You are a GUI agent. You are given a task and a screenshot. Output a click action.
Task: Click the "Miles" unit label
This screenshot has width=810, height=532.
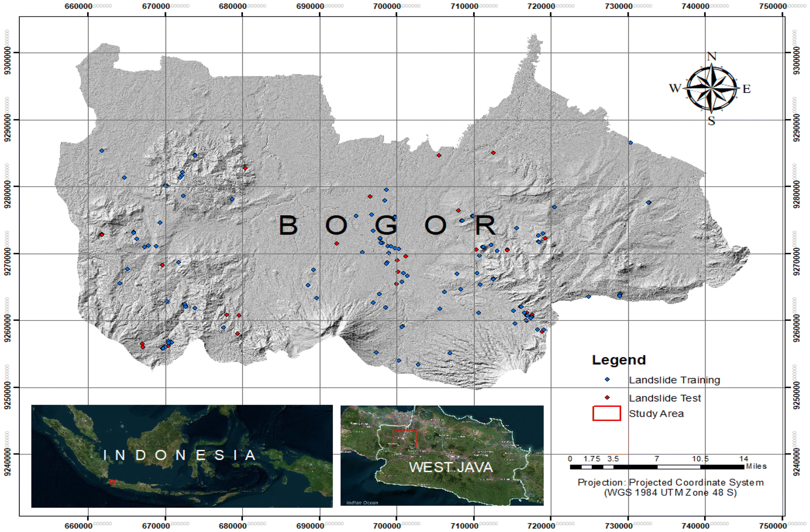tap(756, 466)
